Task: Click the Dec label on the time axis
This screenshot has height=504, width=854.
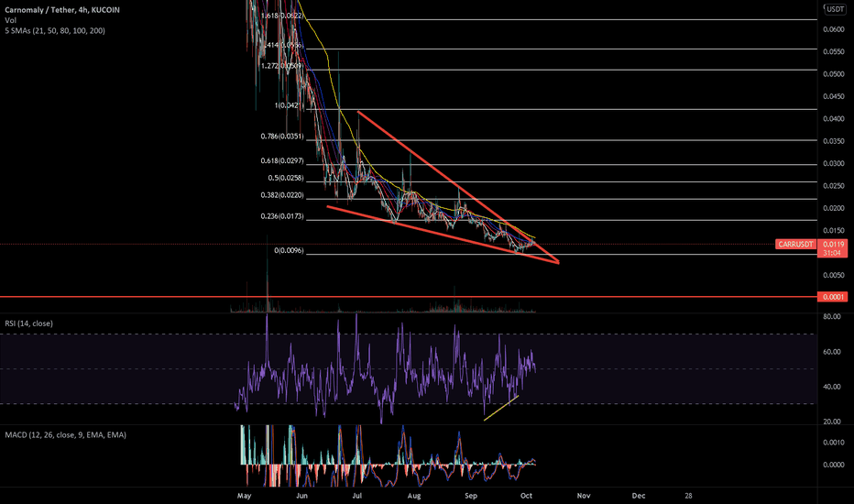Action: (x=639, y=495)
